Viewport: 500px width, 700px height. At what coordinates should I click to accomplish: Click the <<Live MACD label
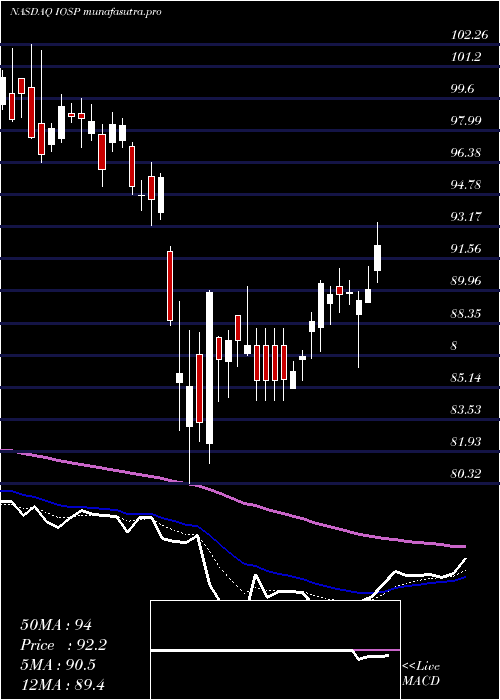point(421,674)
